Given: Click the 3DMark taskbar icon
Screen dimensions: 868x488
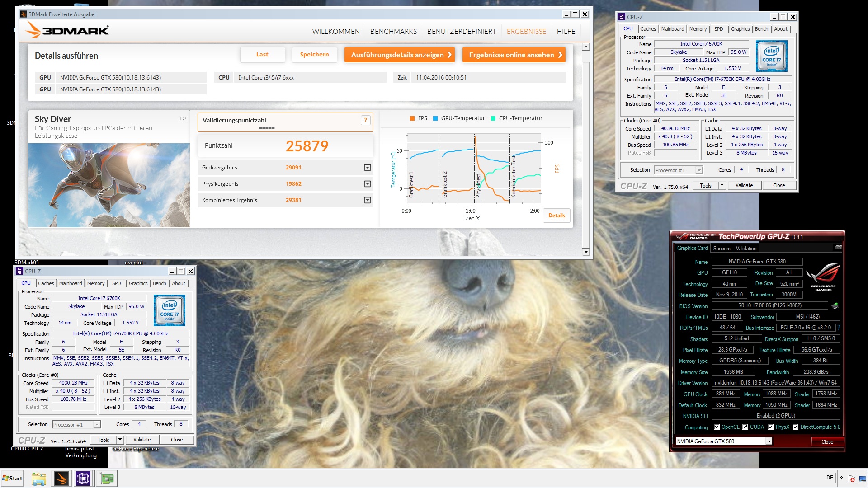Looking at the screenshot, I should pos(61,479).
